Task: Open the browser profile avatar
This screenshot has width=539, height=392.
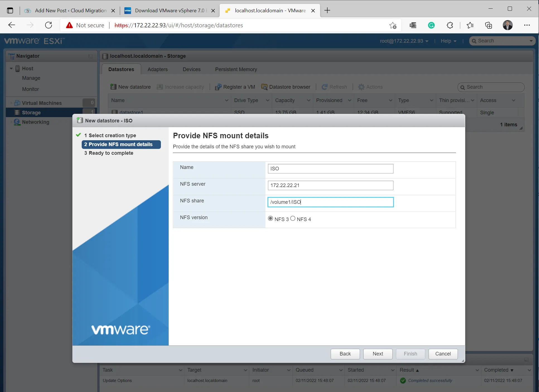Action: click(x=508, y=25)
